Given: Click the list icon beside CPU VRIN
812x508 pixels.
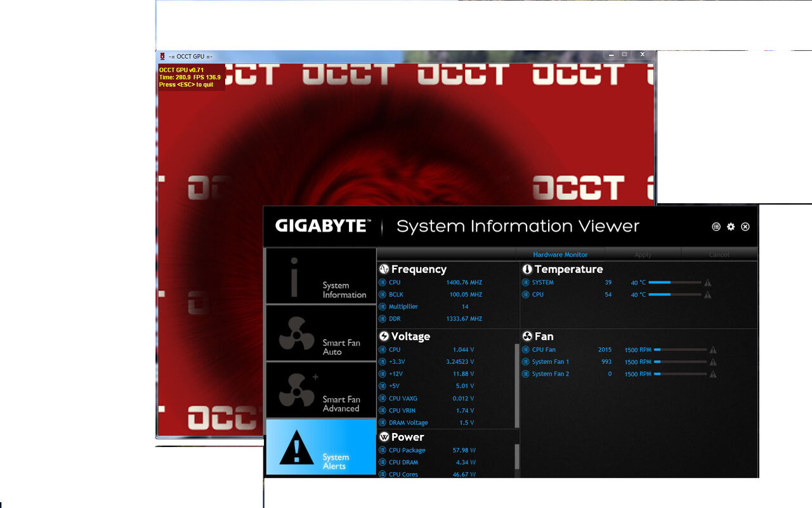Looking at the screenshot, I should (x=383, y=411).
